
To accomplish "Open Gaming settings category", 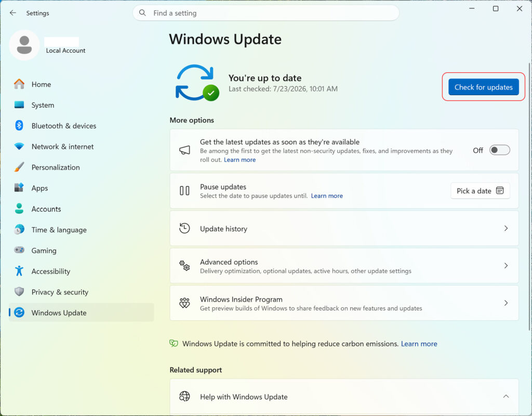I will coord(82,250).
